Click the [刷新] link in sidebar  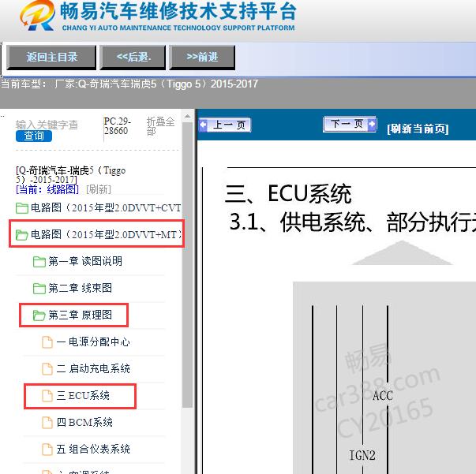pos(99,189)
